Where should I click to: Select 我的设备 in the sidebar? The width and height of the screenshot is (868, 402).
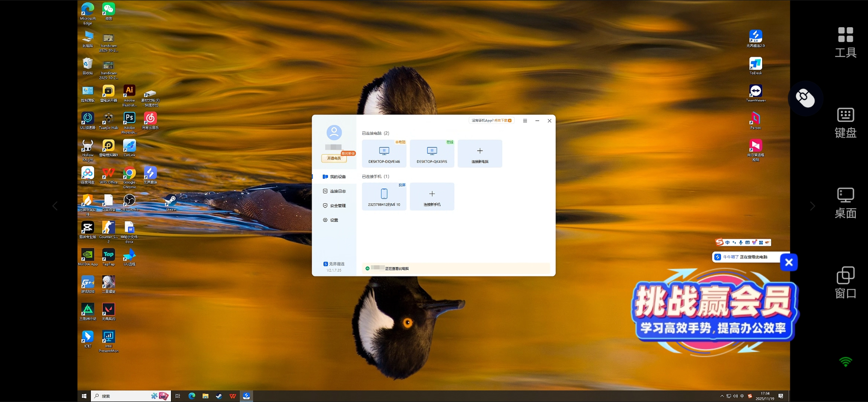point(334,177)
